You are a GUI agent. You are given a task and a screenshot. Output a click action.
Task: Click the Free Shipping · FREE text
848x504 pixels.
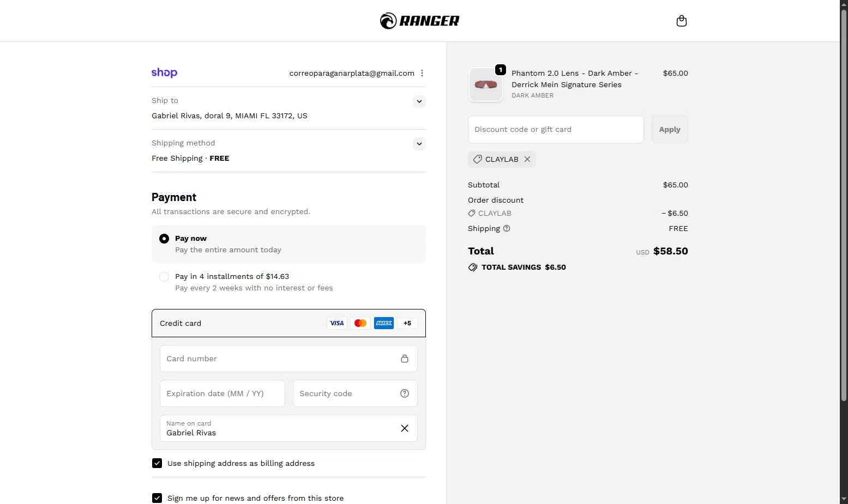(x=190, y=158)
